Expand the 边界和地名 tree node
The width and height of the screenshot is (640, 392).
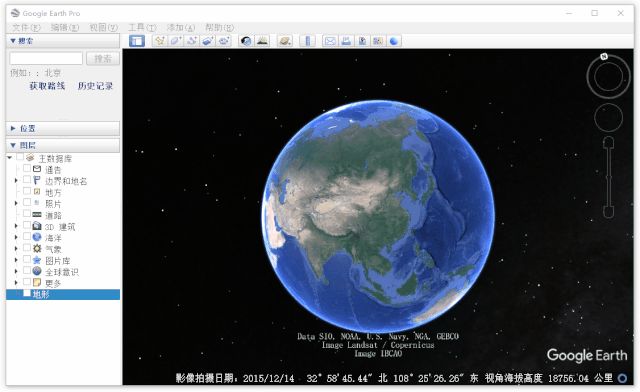click(x=16, y=180)
